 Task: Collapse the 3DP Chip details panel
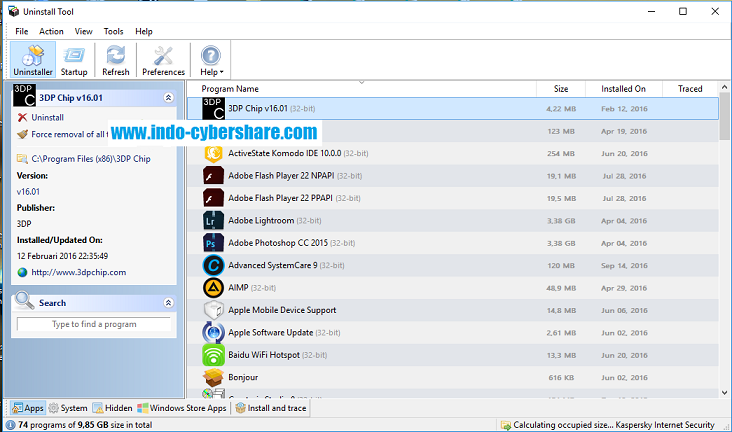point(169,98)
